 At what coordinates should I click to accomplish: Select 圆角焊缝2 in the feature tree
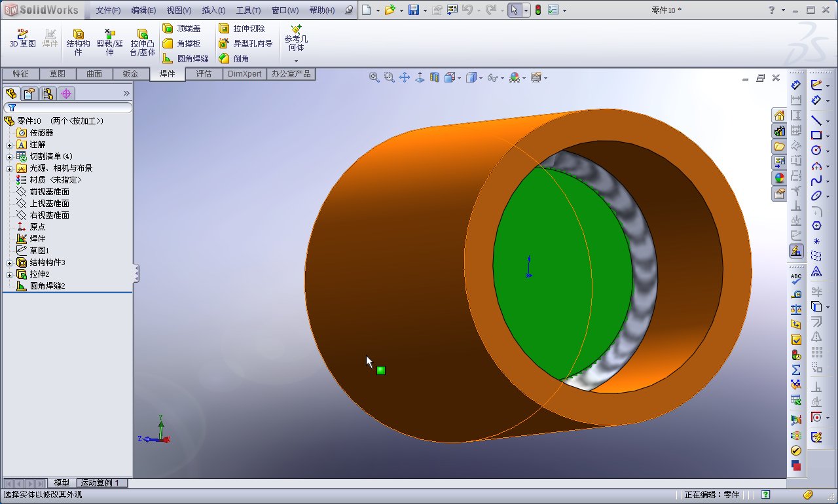point(41,286)
